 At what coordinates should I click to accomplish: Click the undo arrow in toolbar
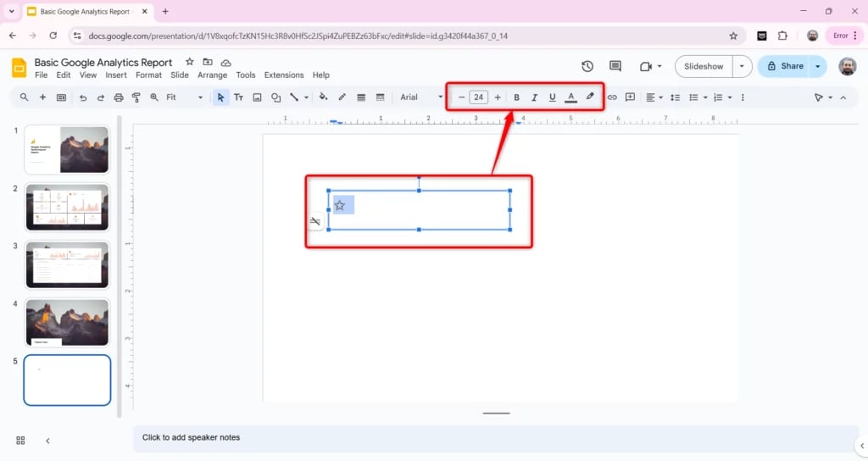(83, 97)
